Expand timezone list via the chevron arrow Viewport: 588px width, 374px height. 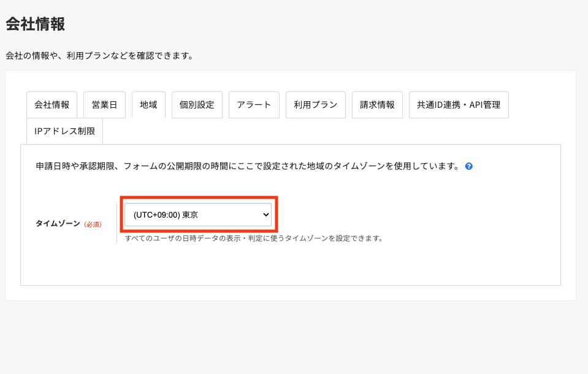(265, 215)
